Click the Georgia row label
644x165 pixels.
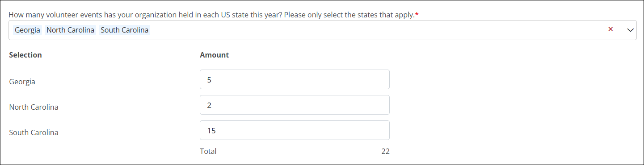point(22,82)
